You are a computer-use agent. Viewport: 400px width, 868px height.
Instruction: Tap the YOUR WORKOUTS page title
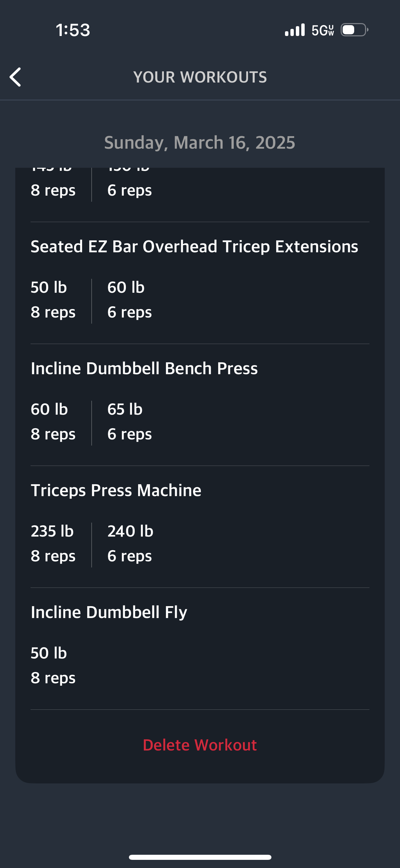(200, 77)
